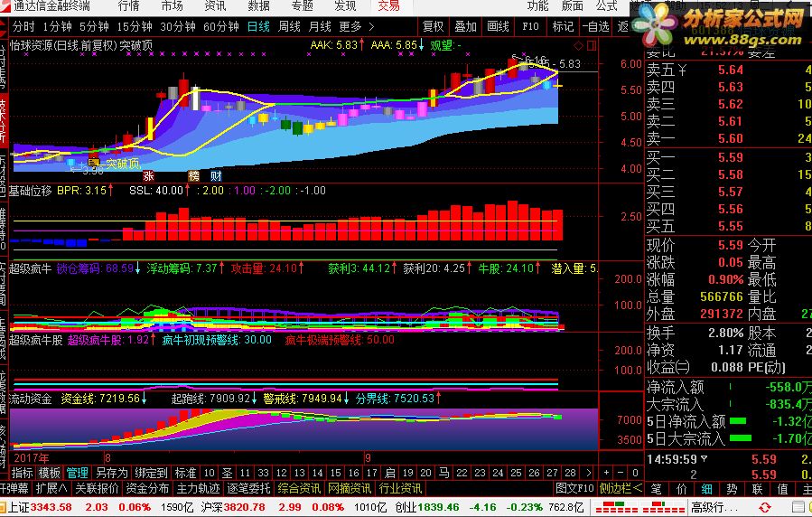Select the 周线 weekly period
Image resolution: width=812 pixels, height=517 pixels.
289,26
